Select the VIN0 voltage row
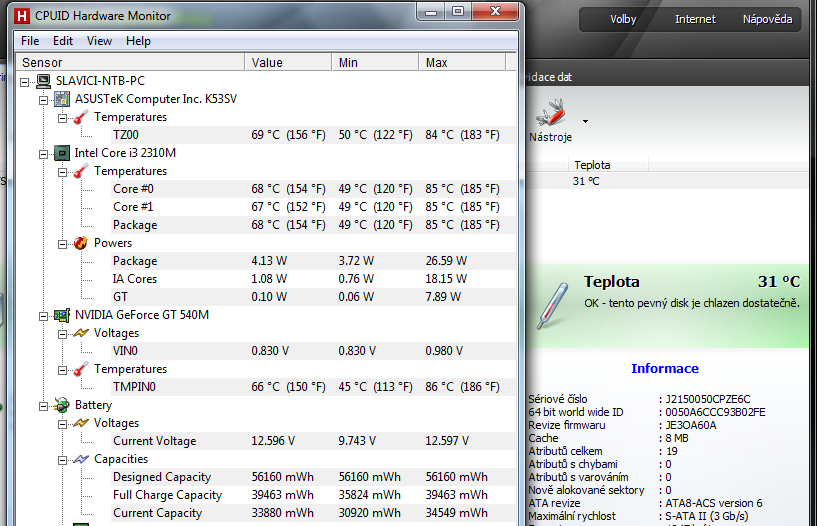This screenshot has height=526, width=832. [313, 351]
